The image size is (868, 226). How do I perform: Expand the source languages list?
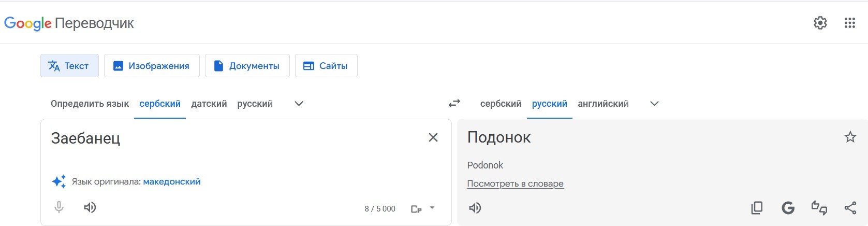pos(299,104)
